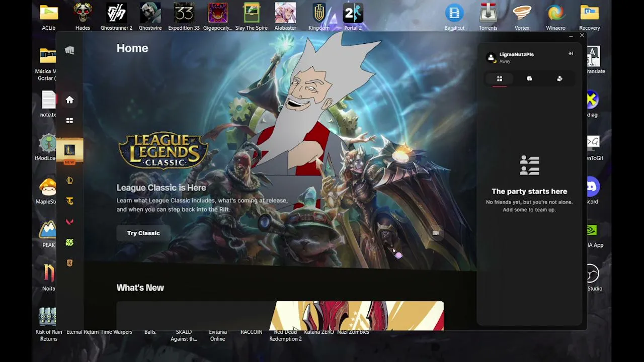Click the What's New news thumbnail
This screenshot has width=644, height=362.
[x=280, y=316]
